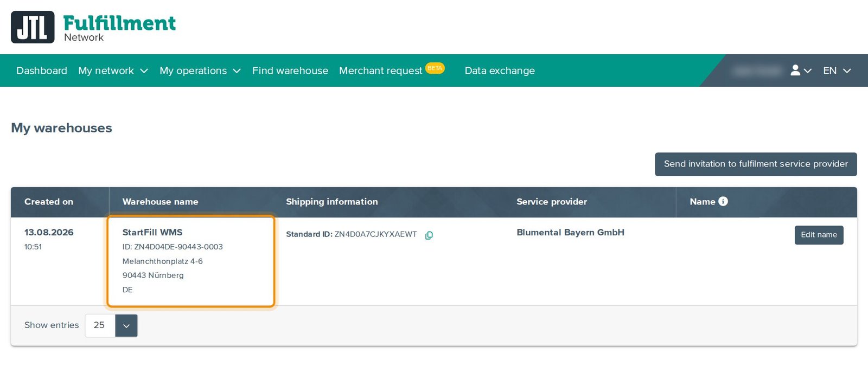Click the blurred username in header
This screenshot has width=868, height=366.
pyautogui.click(x=756, y=70)
